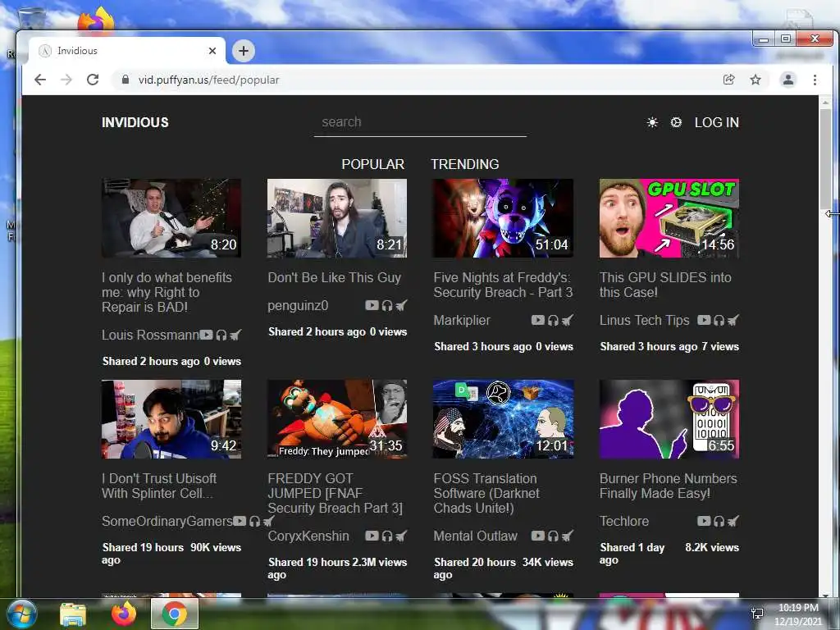Switch instance icon beside Linus Tech Tips
The image size is (840, 630).
point(733,321)
